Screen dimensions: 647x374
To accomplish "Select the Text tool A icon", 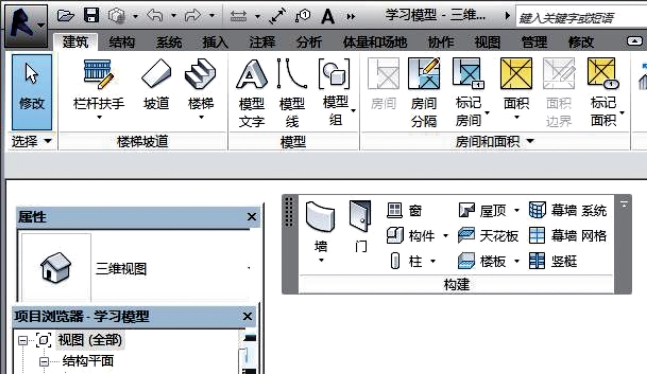I will pyautogui.click(x=328, y=17).
